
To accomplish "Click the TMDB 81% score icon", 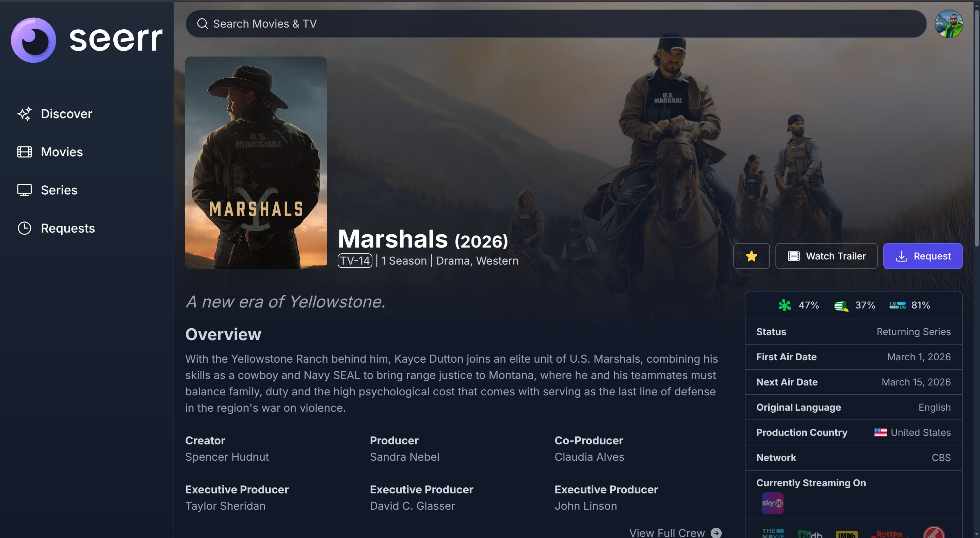I will [897, 305].
